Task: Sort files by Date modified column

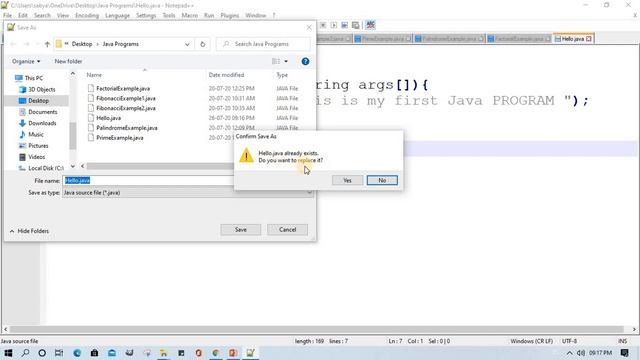Action: 226,75
